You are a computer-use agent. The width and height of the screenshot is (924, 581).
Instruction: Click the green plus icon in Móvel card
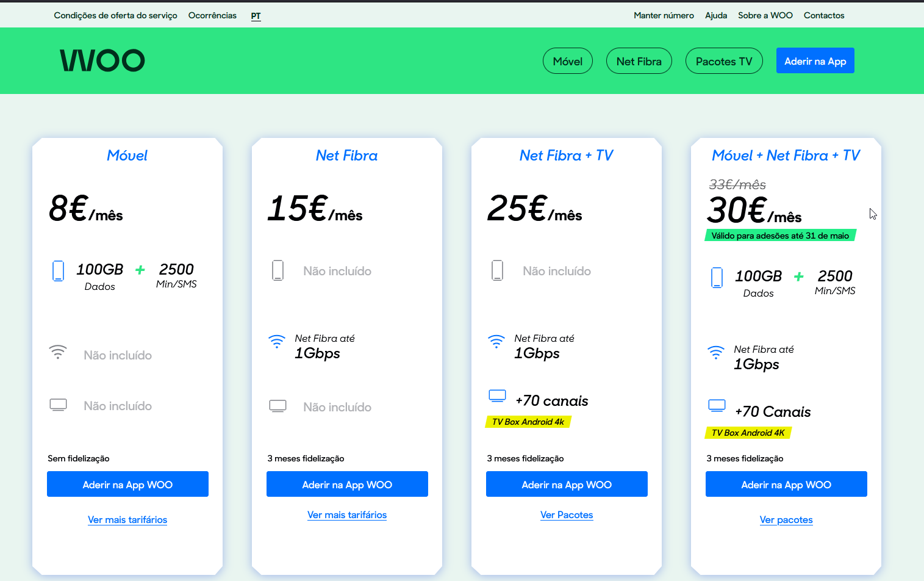point(140,270)
